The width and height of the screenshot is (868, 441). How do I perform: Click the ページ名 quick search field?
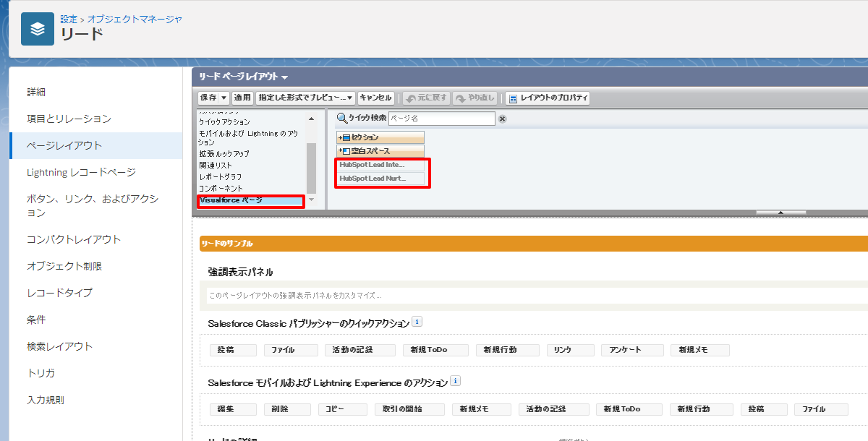[x=441, y=119]
